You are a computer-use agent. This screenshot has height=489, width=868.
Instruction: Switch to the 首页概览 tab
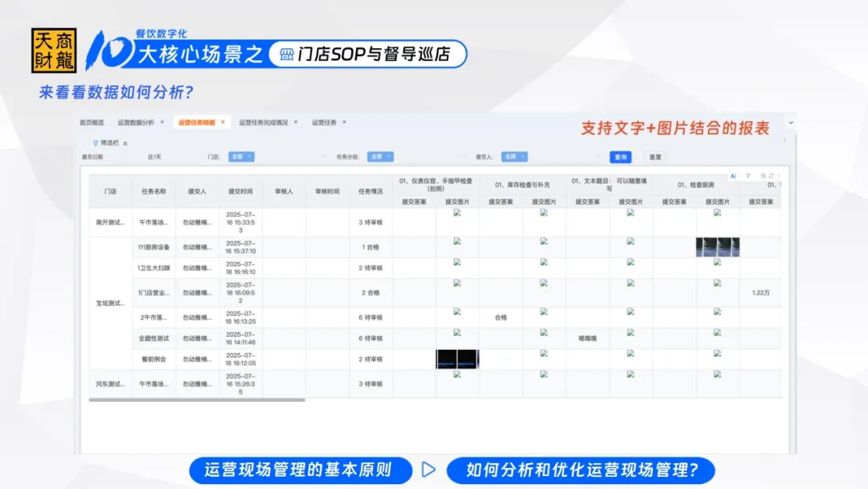click(92, 122)
